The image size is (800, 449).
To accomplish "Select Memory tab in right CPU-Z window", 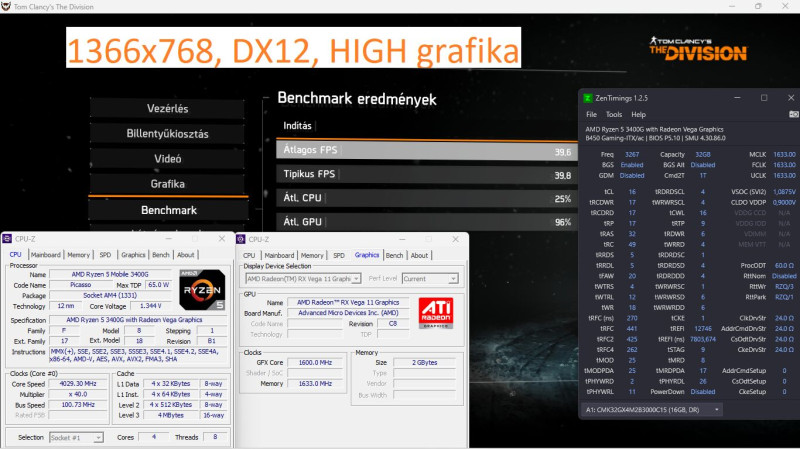I will click(312, 255).
